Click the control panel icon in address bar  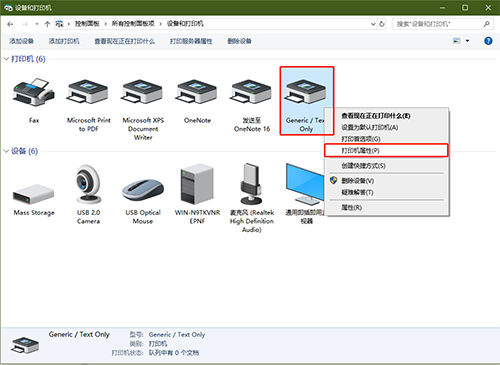tap(59, 24)
